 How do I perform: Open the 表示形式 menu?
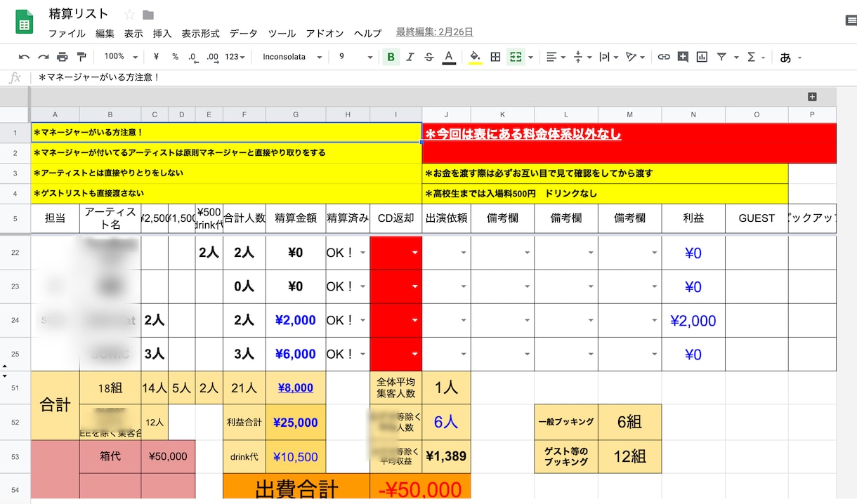pos(200,33)
